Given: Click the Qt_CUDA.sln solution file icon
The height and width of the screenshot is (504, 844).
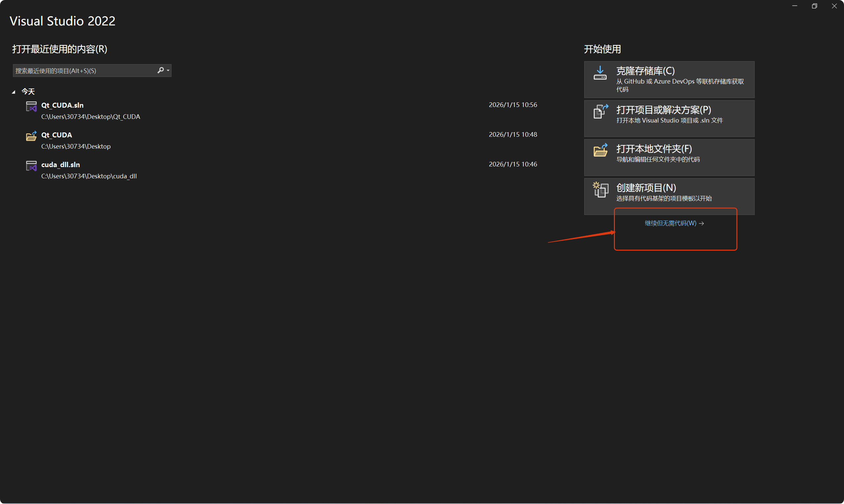Looking at the screenshot, I should click(31, 107).
